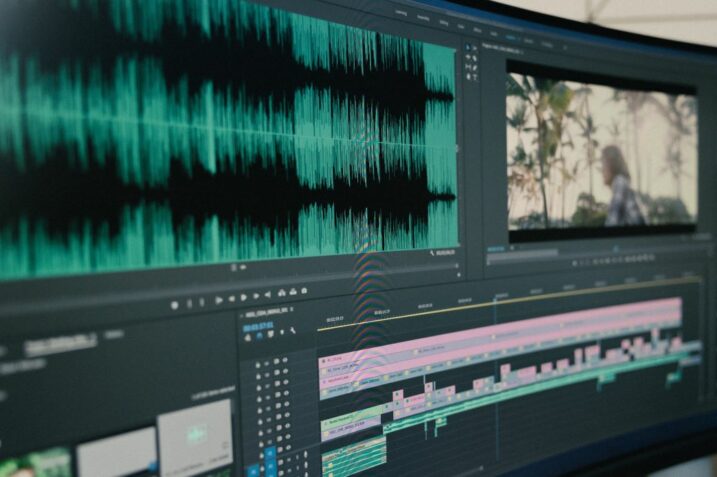Click the Overwrite edit button
Viewport: 717px width, 477px height.
(x=293, y=292)
